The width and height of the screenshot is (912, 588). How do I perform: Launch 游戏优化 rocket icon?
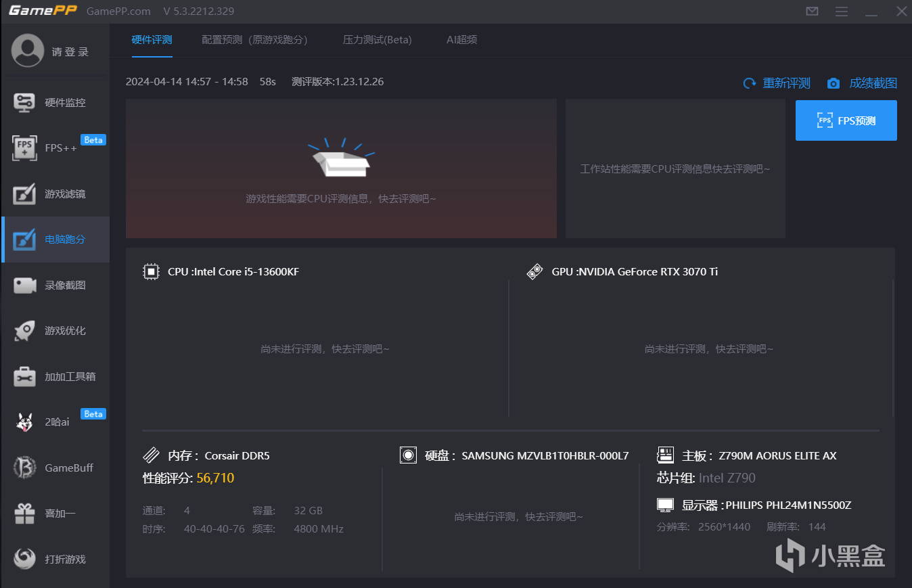click(25, 331)
